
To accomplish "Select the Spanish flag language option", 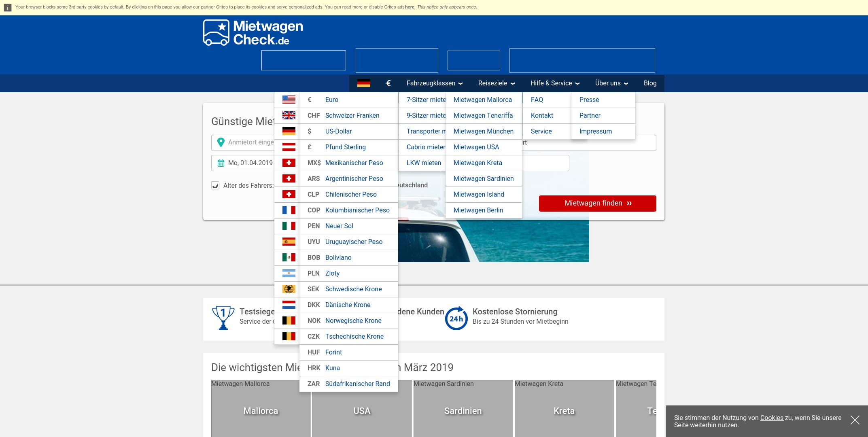I will [289, 242].
